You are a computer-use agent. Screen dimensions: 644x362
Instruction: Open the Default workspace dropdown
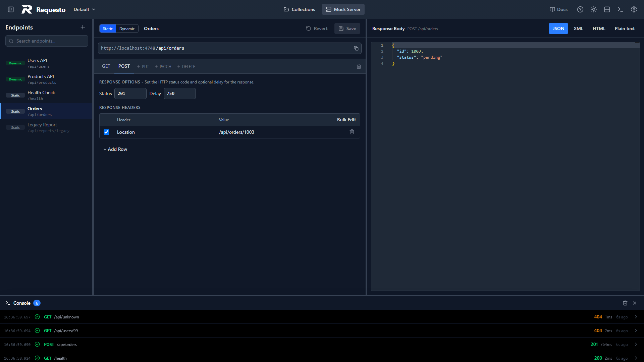pyautogui.click(x=84, y=9)
